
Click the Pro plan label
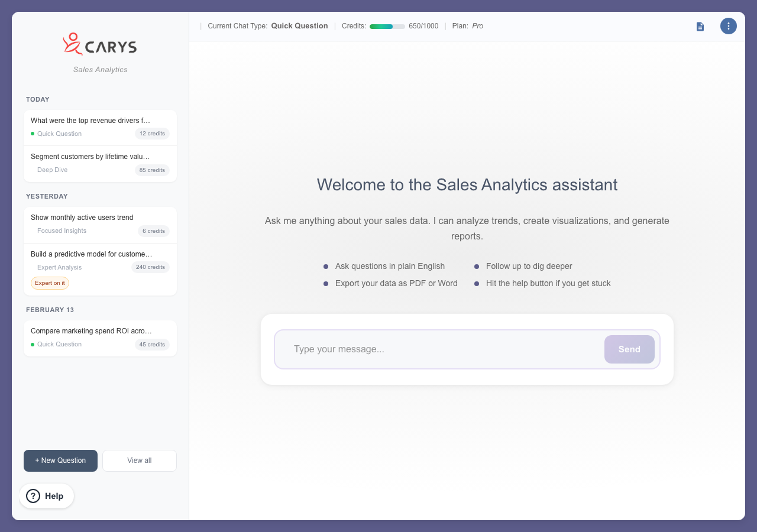477,26
